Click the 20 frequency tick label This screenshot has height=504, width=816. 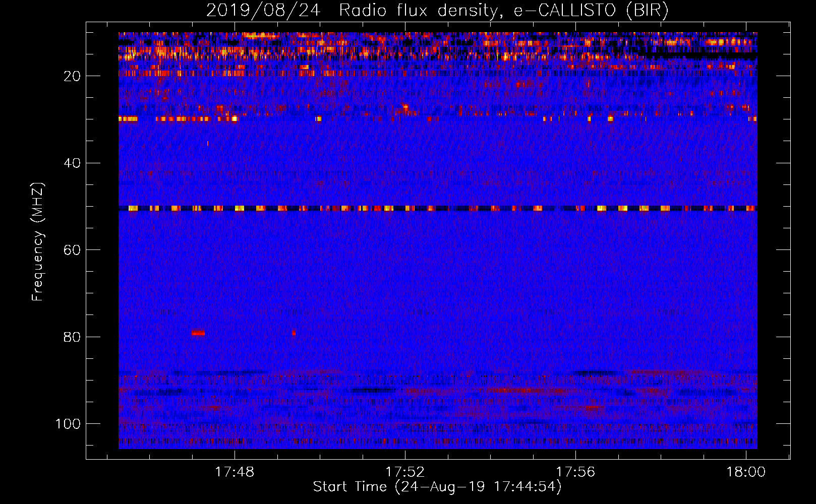tap(72, 76)
